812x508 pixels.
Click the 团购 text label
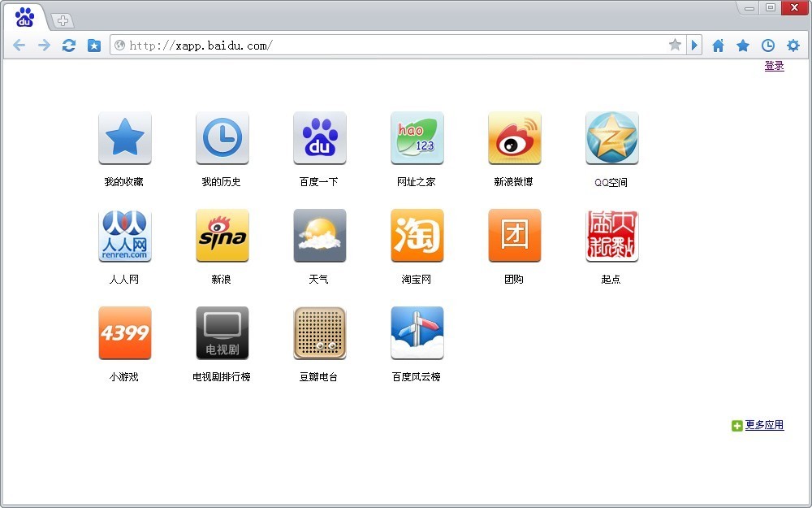(514, 280)
